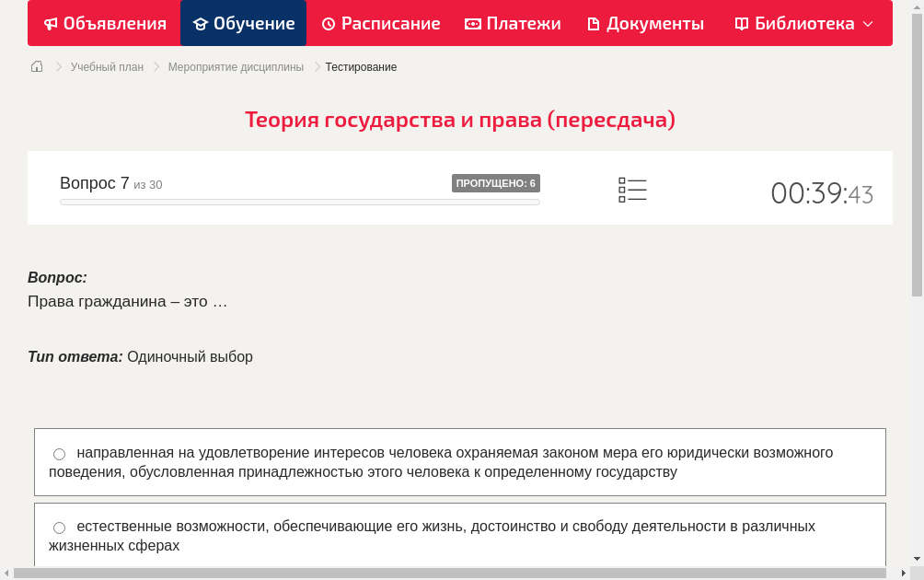Click the payment card icon next to Платежи

(472, 23)
